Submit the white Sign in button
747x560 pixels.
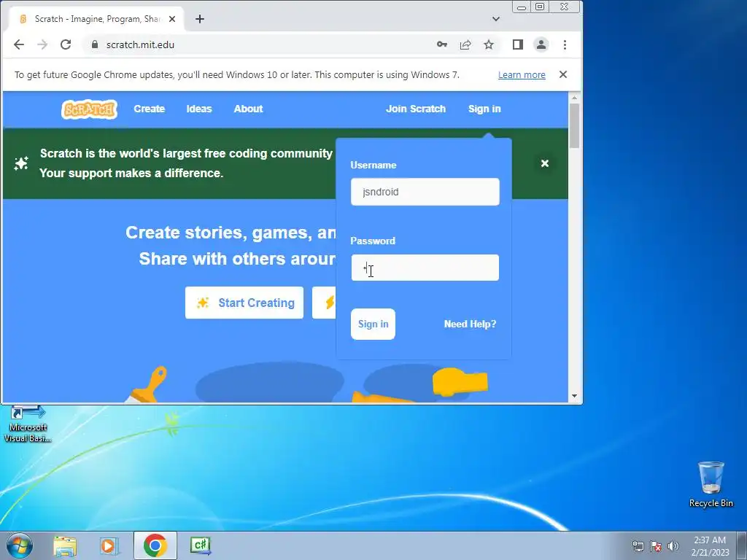point(373,324)
